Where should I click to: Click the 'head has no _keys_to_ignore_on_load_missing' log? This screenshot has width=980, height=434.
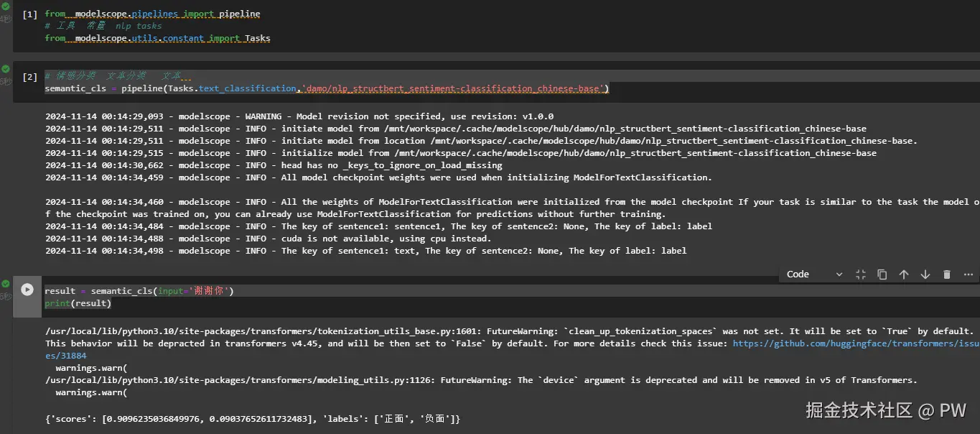[274, 165]
